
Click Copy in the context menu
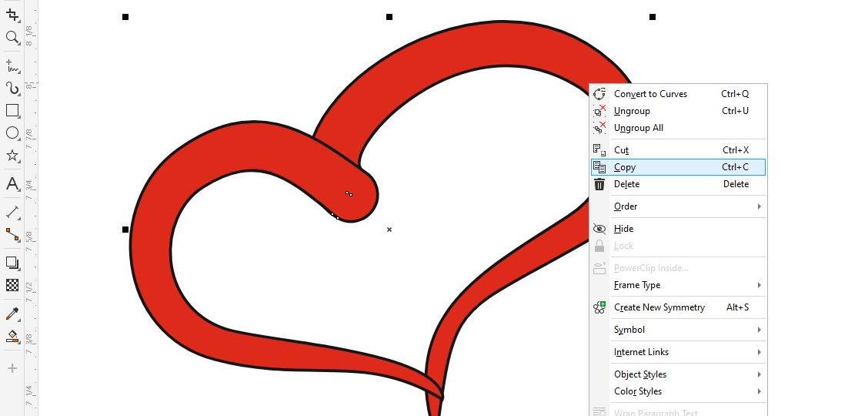pos(625,167)
